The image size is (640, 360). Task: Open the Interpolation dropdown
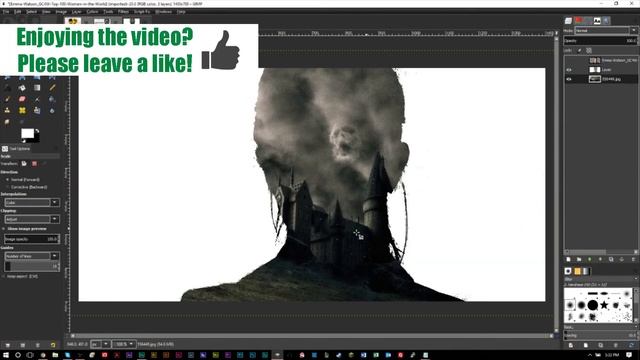tap(32, 202)
